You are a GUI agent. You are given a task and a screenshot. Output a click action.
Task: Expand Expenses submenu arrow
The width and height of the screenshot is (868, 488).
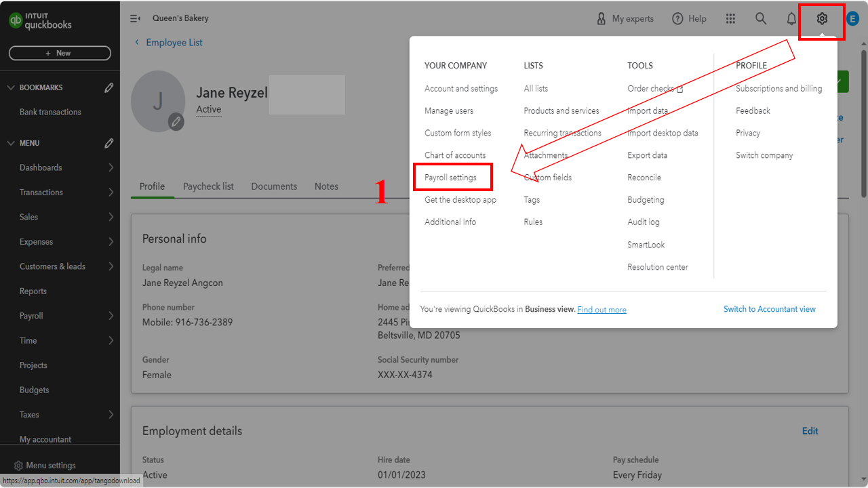(x=111, y=242)
